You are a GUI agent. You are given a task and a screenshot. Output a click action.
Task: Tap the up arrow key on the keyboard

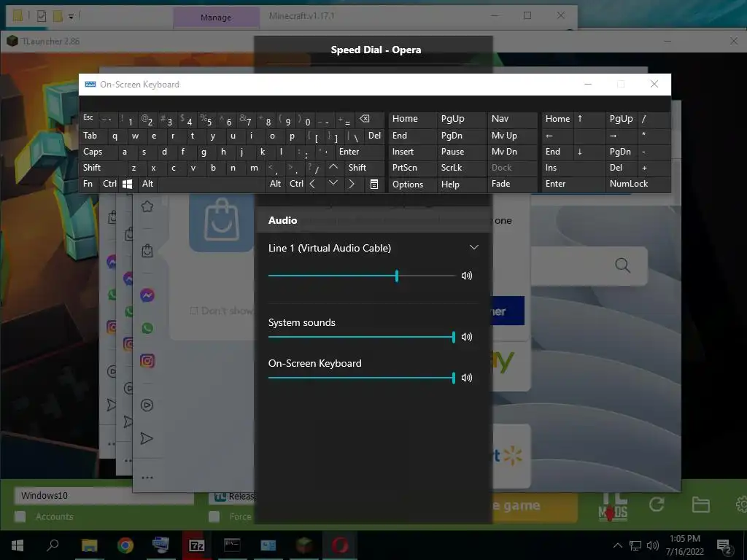coord(333,167)
